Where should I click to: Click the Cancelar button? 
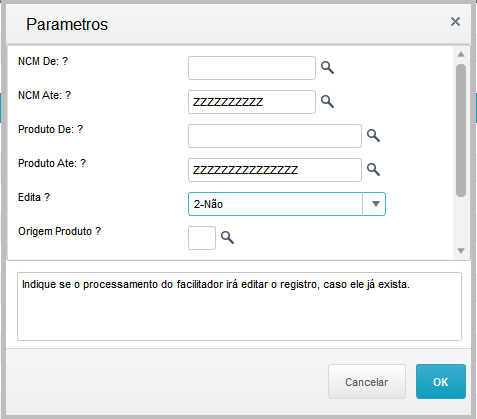(x=367, y=382)
